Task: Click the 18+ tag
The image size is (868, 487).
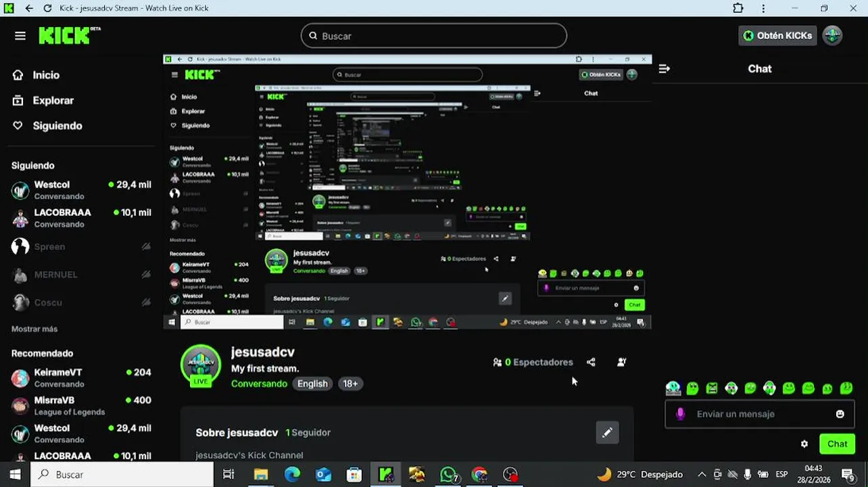Action: point(350,384)
